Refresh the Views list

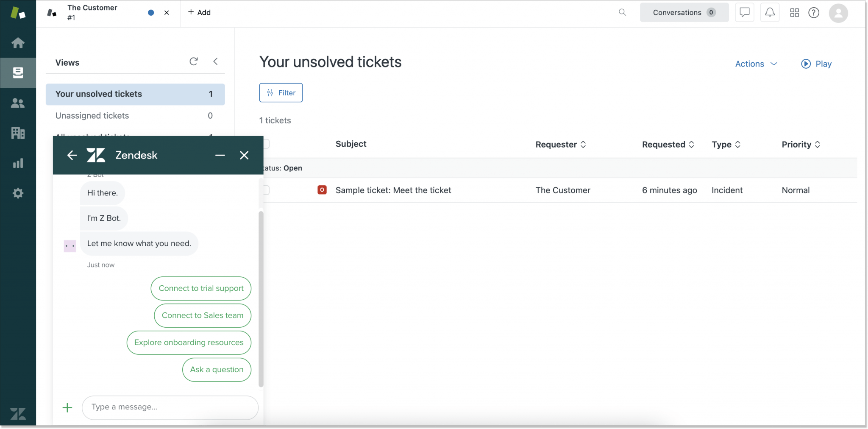click(x=193, y=61)
